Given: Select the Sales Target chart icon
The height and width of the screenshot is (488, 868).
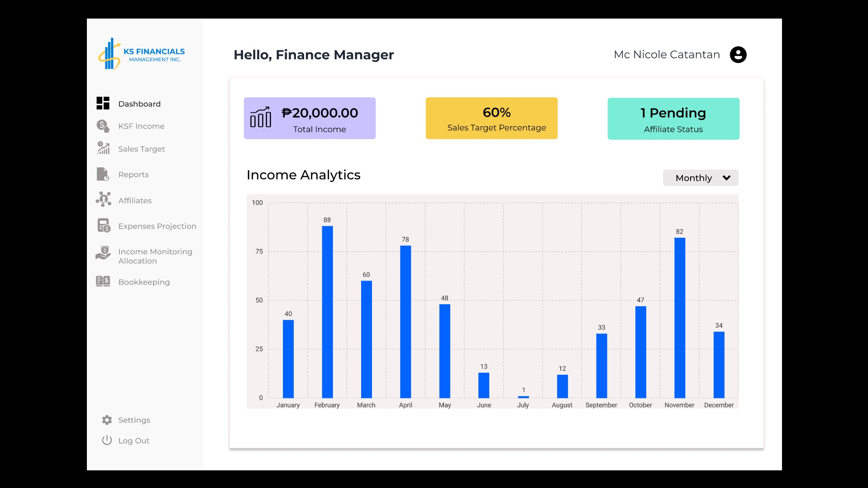Looking at the screenshot, I should [103, 148].
